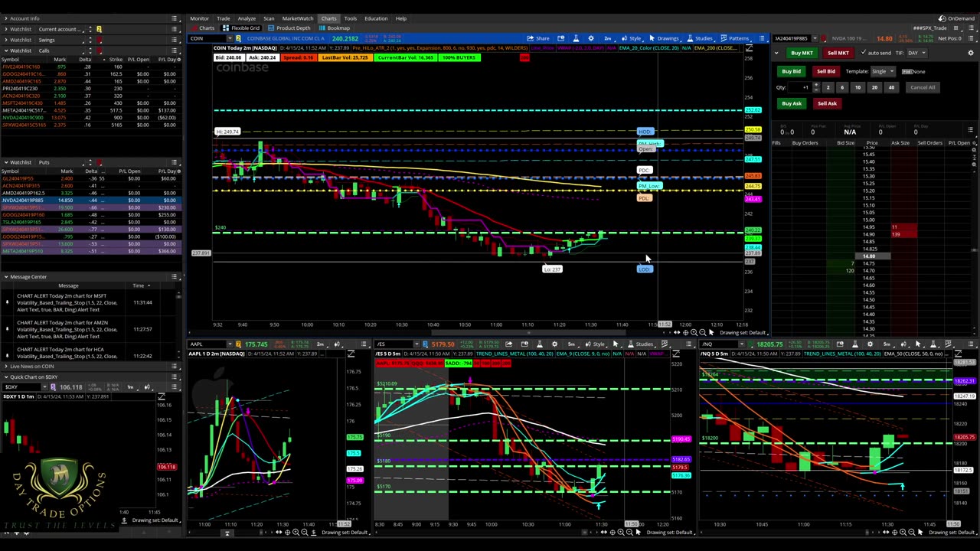
Task: Open the Scan tab
Action: point(269,18)
